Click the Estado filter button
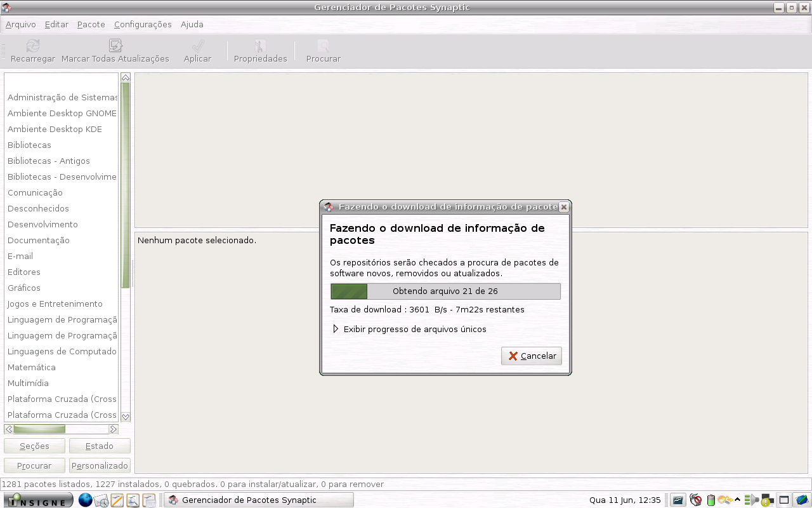This screenshot has width=812, height=508. tap(100, 446)
